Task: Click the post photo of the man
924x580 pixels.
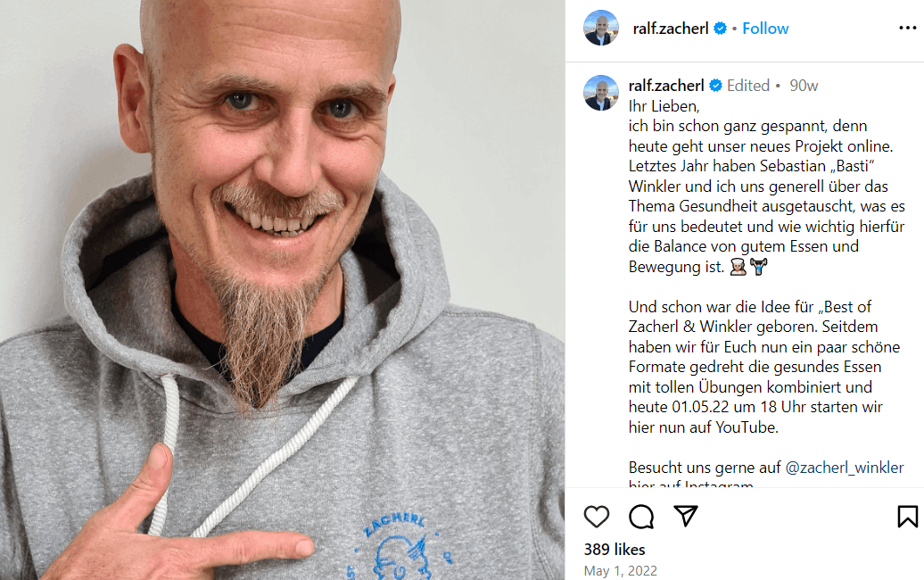Action: tap(282, 290)
